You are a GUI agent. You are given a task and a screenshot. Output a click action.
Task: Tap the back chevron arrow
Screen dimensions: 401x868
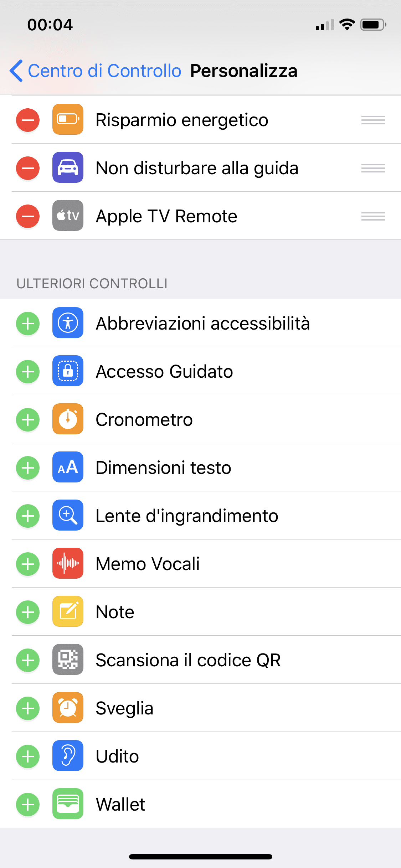click(16, 71)
